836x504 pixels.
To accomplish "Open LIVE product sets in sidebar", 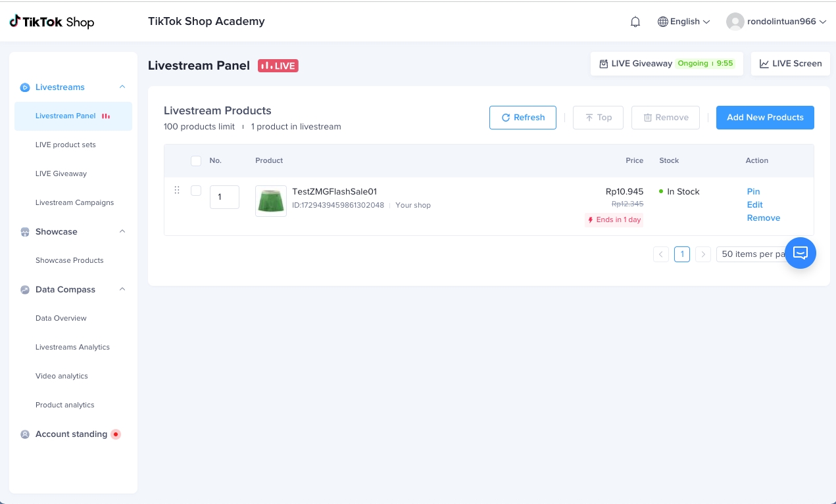I will pos(66,145).
